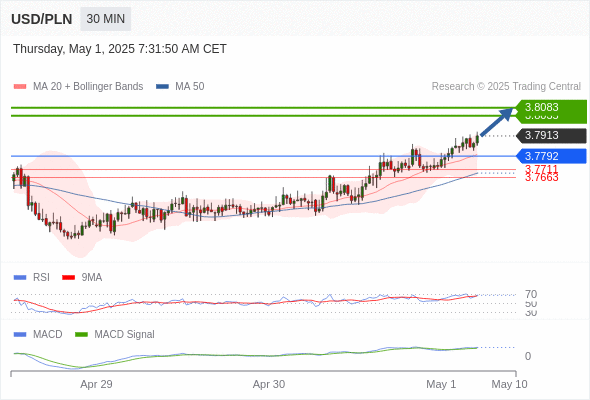Click the 30 MIN timeframe badge
Viewport: 590px width, 400px height.
click(x=105, y=19)
